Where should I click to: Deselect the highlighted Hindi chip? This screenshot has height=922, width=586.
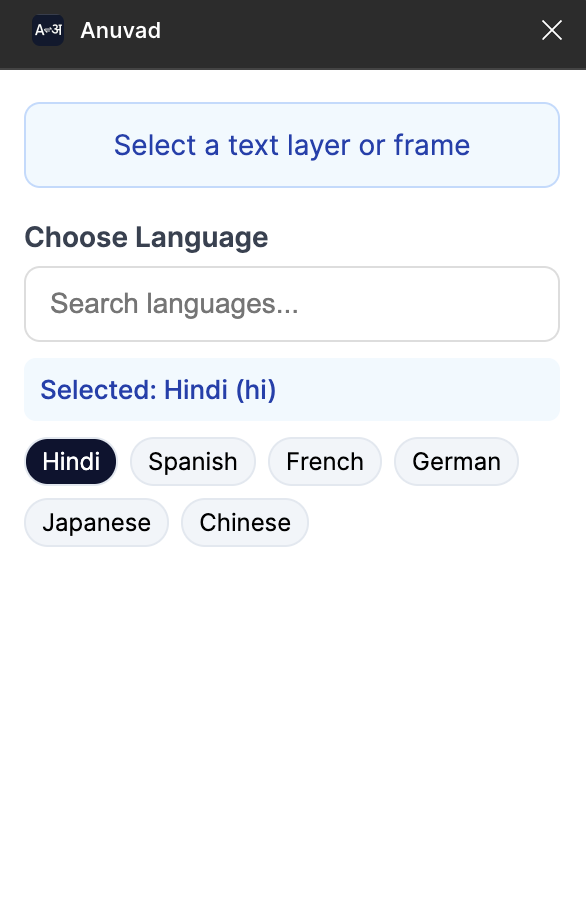tap(70, 461)
